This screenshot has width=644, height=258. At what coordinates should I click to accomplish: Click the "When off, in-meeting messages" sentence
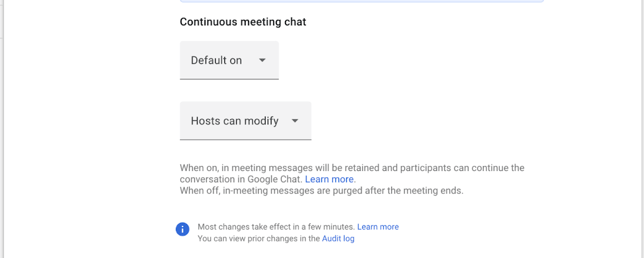[x=321, y=191]
